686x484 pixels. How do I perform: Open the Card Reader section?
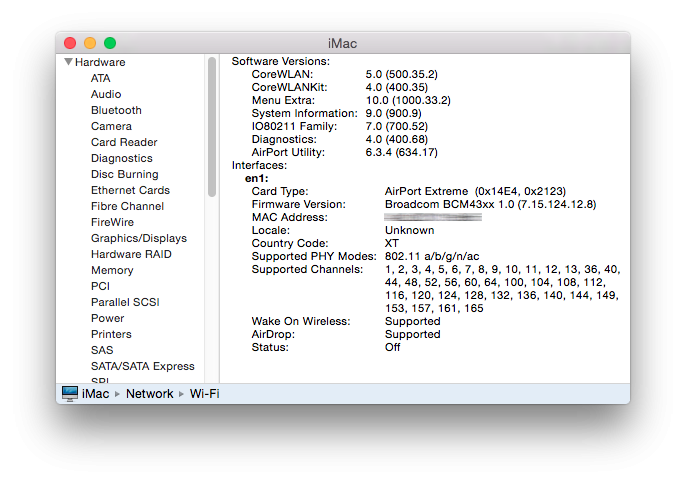point(124,142)
